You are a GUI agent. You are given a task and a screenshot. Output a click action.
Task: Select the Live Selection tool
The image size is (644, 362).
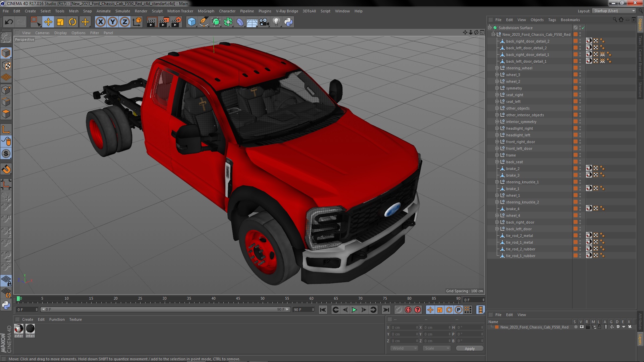click(x=35, y=22)
